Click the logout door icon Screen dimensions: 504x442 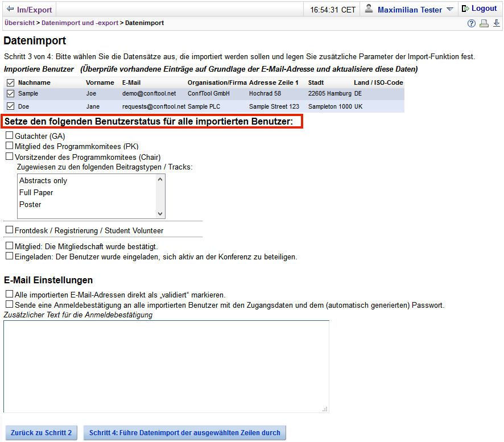(x=465, y=9)
